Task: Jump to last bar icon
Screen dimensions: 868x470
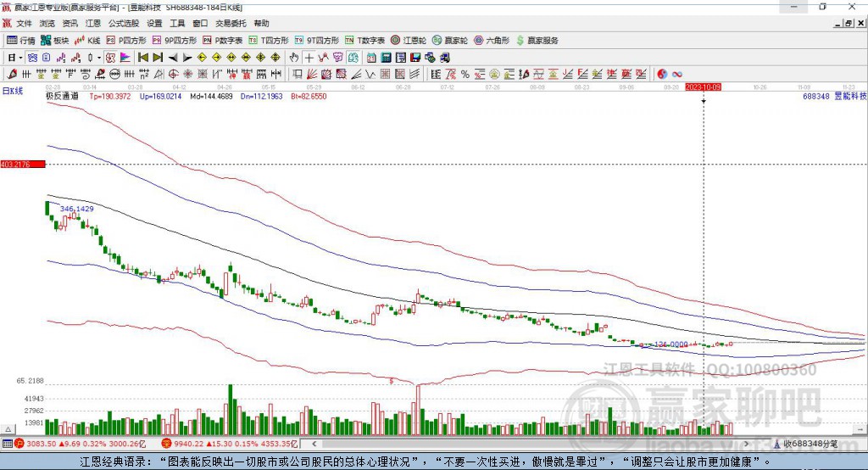Action: coord(158,58)
